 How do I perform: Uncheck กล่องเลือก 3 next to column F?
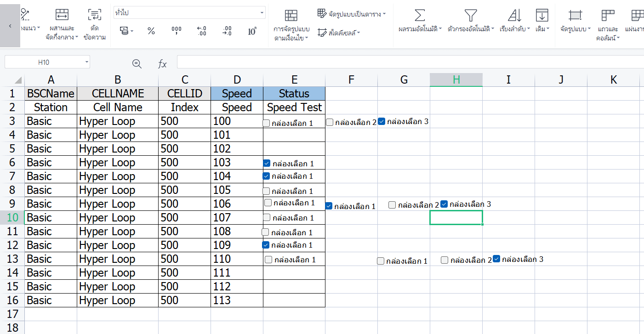pyautogui.click(x=382, y=121)
